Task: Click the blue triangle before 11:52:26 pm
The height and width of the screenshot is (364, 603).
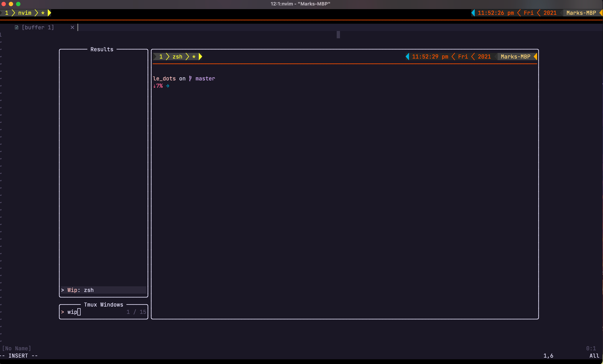Action: [473, 13]
